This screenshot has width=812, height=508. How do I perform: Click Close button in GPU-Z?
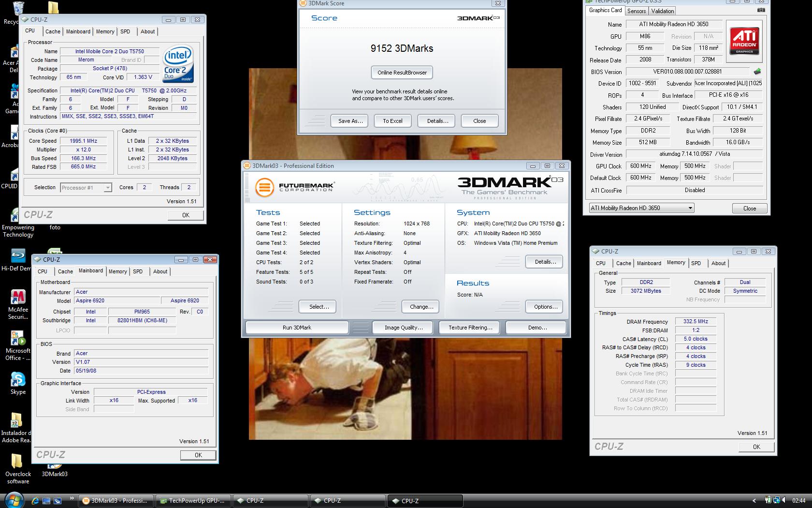[750, 209]
